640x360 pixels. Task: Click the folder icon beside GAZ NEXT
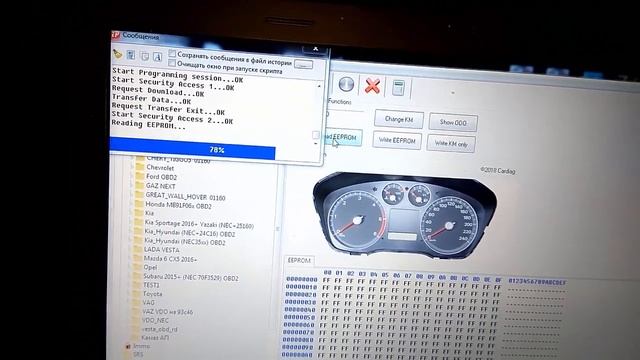pyautogui.click(x=140, y=186)
